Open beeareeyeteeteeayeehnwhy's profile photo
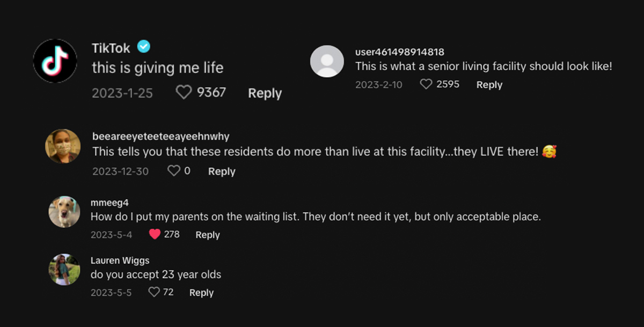 coord(63,146)
